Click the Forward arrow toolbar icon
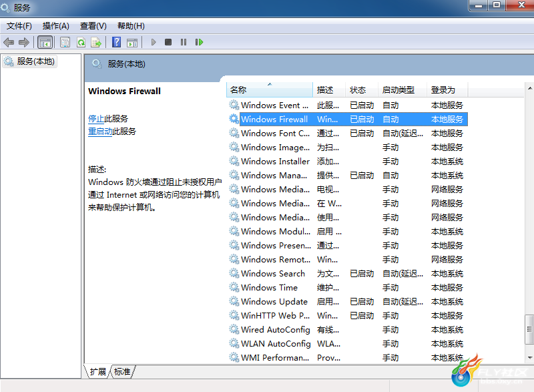The image size is (534, 392). click(24, 43)
